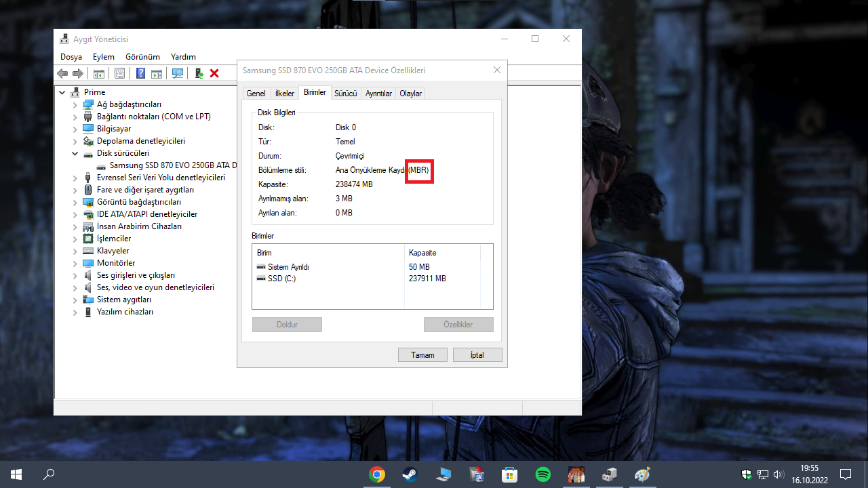868x488 pixels.
Task: Expand Bağlantı noktaları (COM ve LPT)
Action: click(x=75, y=117)
